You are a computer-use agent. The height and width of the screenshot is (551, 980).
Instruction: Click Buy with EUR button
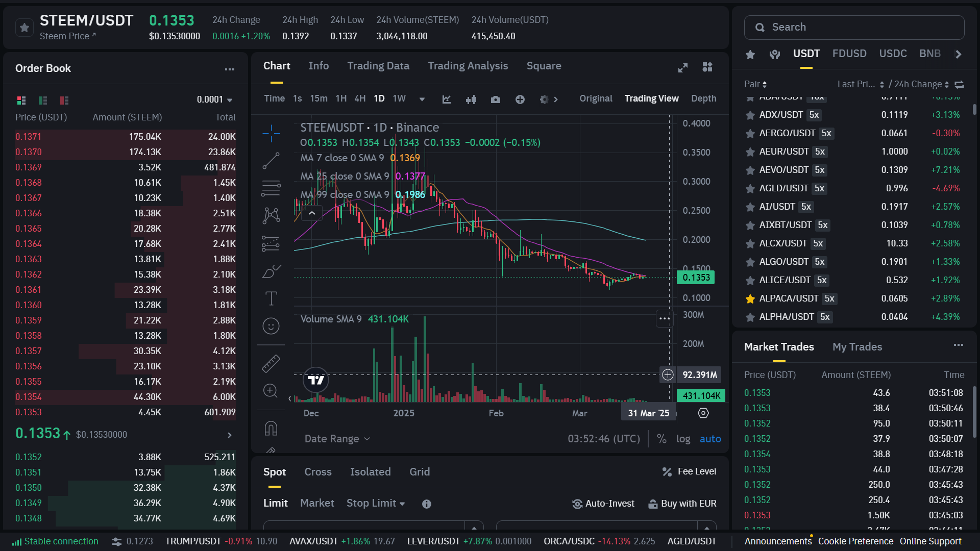pyautogui.click(x=682, y=504)
